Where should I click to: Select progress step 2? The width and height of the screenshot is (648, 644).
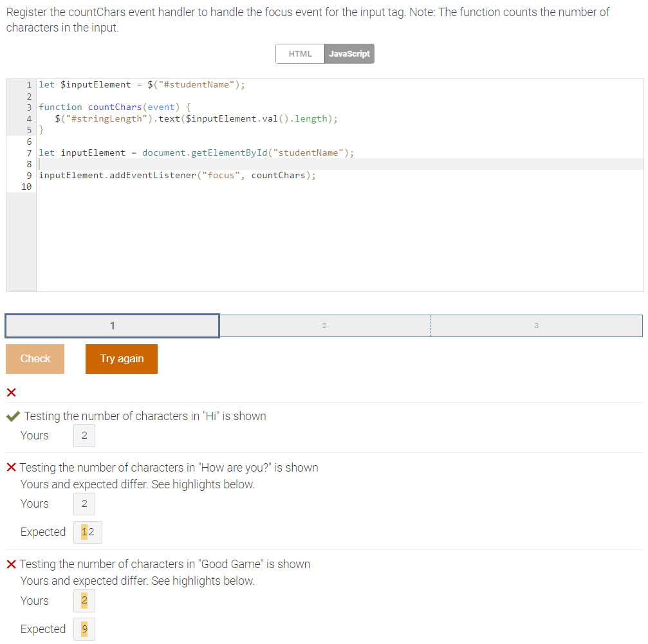point(324,326)
